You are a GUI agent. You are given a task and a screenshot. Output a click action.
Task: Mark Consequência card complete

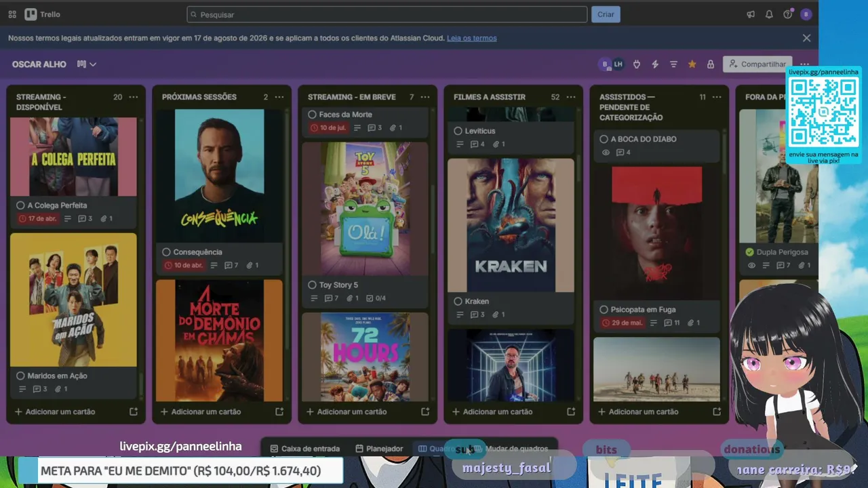pyautogui.click(x=166, y=252)
